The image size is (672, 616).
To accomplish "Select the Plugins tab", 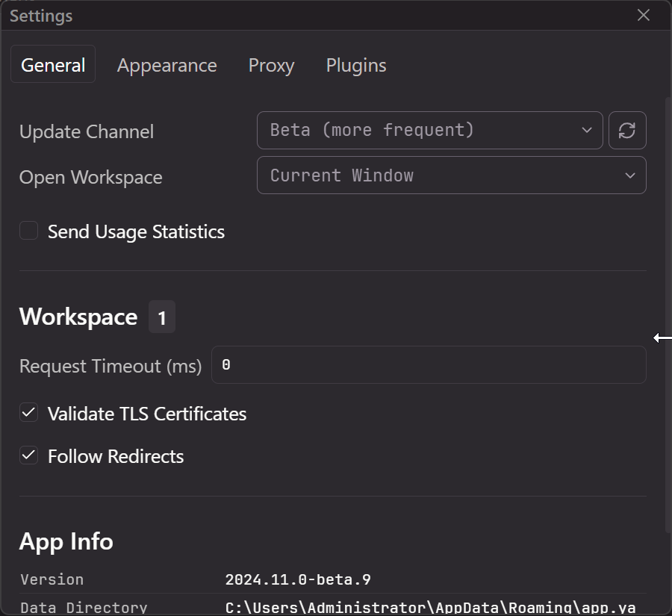I will click(356, 66).
